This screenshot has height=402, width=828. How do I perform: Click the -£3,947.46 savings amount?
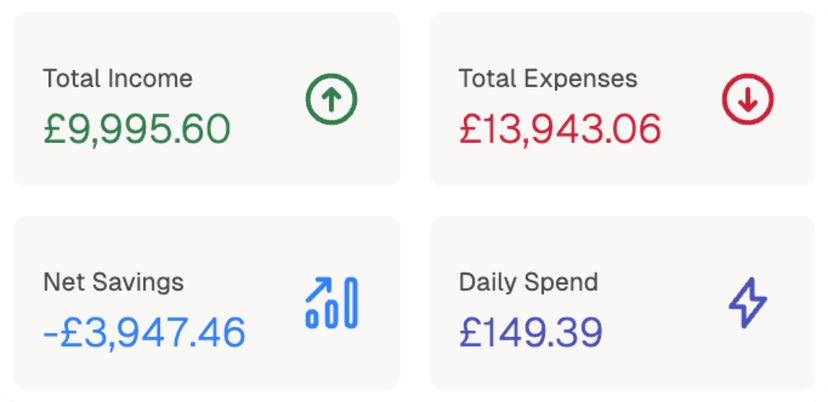[144, 332]
